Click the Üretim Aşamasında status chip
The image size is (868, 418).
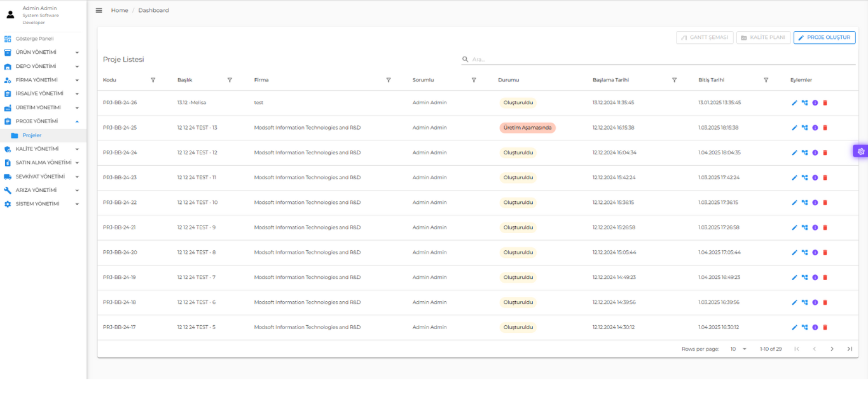(x=527, y=128)
